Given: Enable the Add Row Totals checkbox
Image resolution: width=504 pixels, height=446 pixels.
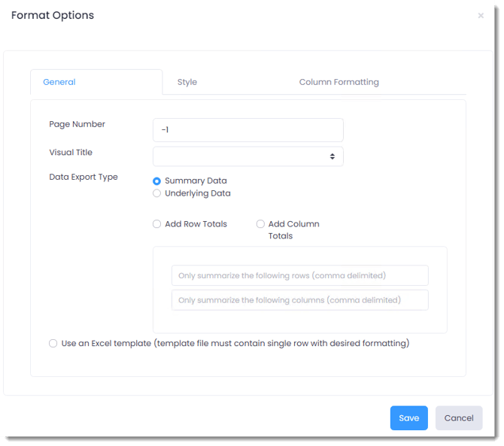Looking at the screenshot, I should pos(157,224).
